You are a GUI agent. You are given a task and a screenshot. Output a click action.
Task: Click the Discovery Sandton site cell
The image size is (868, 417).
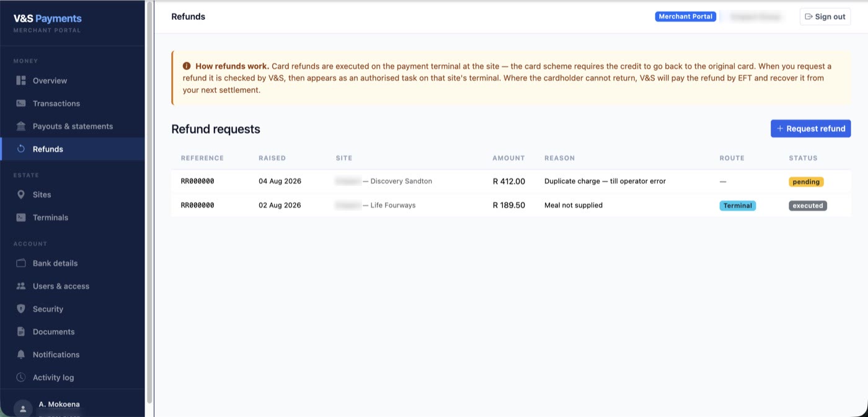point(383,182)
